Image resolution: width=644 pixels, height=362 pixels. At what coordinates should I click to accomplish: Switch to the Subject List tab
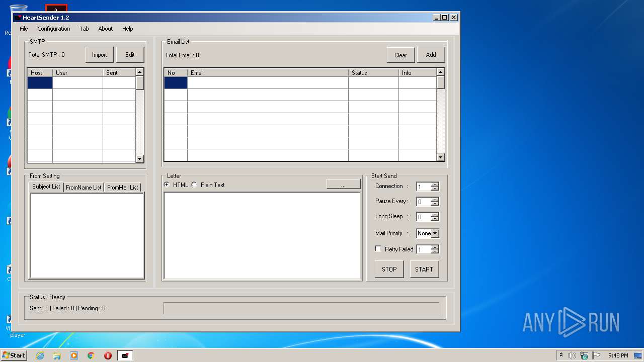tap(46, 187)
